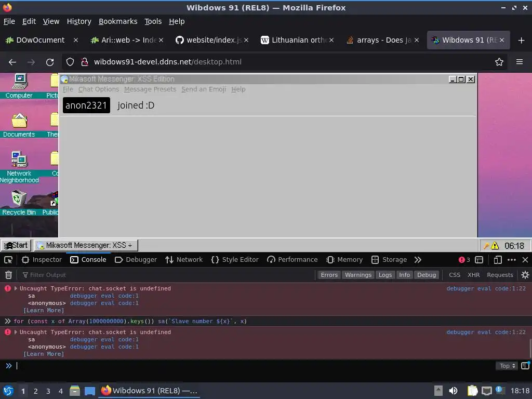Click the devtools error count badge
The width and height of the screenshot is (532, 399).
(x=464, y=260)
